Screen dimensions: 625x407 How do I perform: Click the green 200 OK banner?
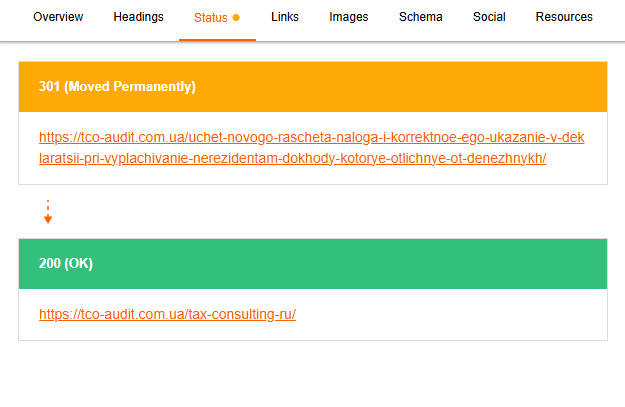(x=312, y=264)
